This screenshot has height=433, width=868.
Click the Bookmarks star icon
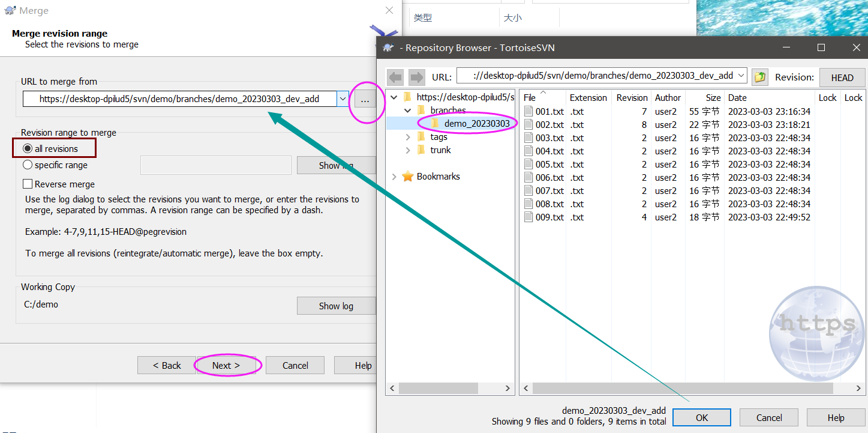coord(408,177)
